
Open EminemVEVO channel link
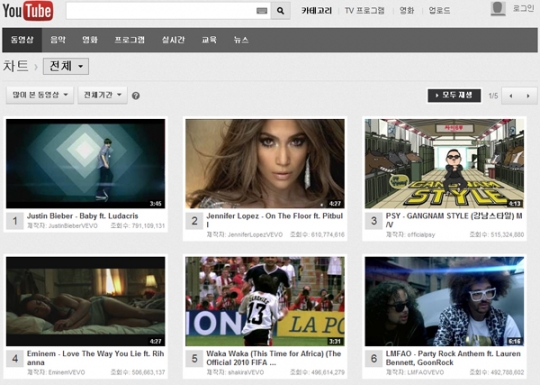[x=67, y=372]
